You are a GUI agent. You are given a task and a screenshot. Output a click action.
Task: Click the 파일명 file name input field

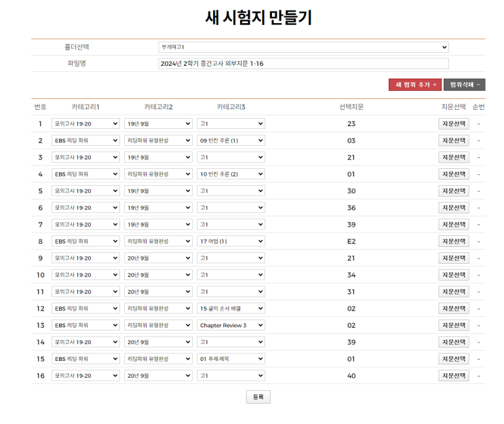tap(303, 63)
